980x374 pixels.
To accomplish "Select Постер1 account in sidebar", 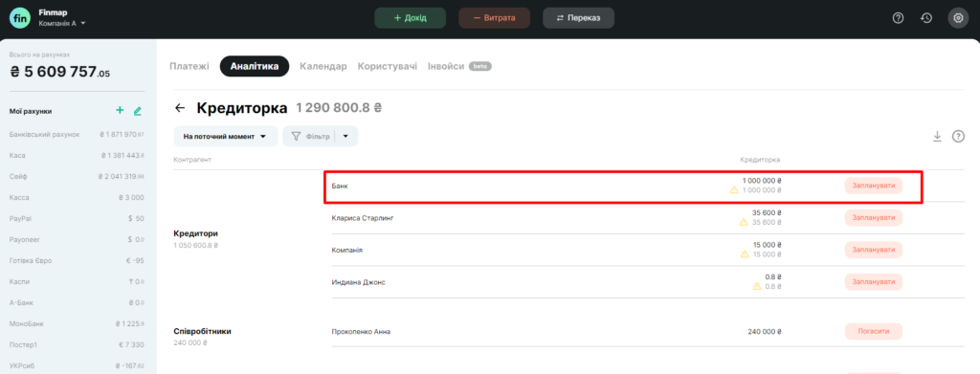I will pos(78,344).
